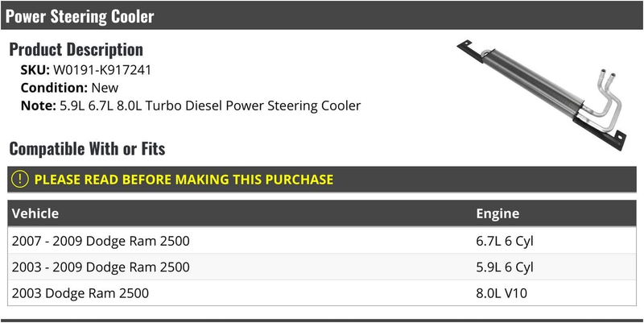The height and width of the screenshot is (323, 644).
Task: Click the yellow exclamation warning icon
Action: coord(19,180)
